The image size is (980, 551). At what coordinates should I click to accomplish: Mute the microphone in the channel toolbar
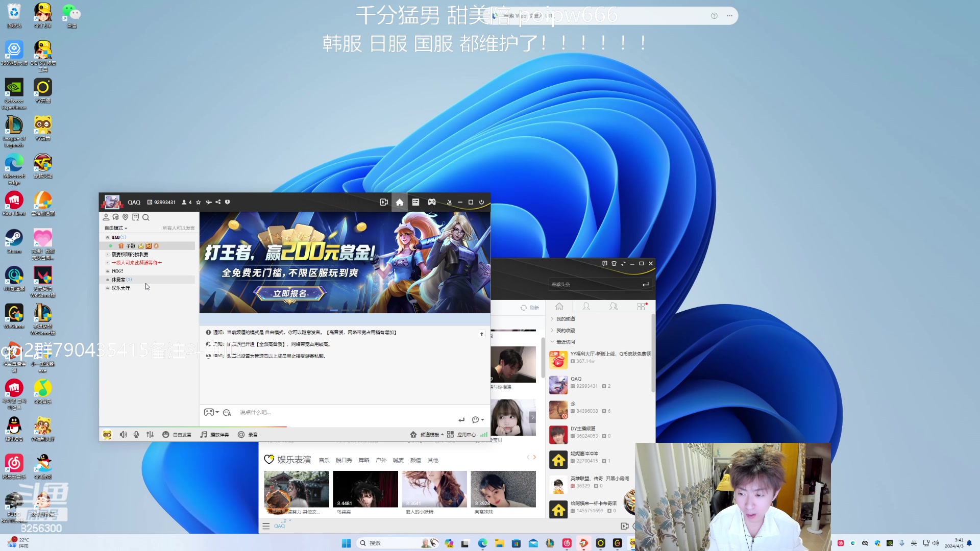coord(136,434)
